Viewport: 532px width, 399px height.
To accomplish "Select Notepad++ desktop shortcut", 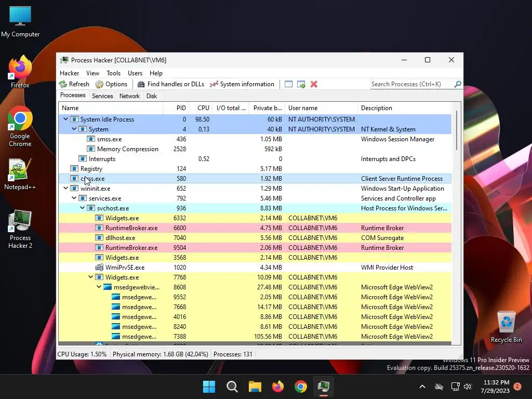I will pyautogui.click(x=20, y=174).
